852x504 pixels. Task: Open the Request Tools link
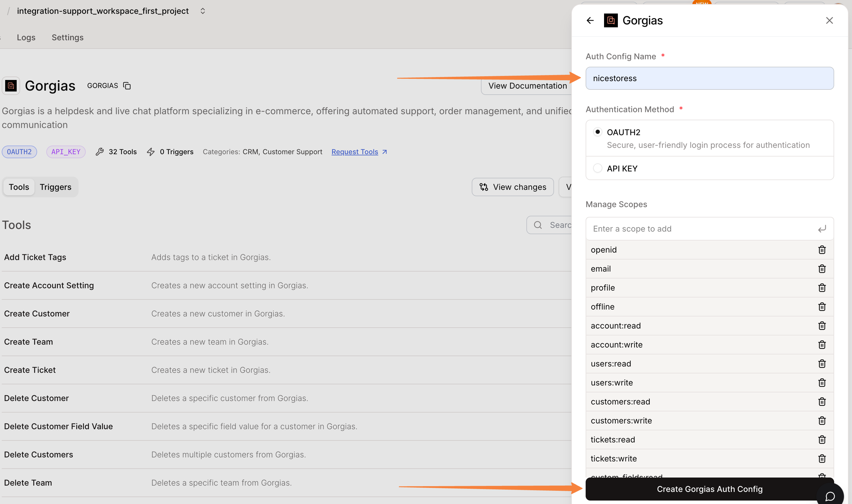pos(355,152)
